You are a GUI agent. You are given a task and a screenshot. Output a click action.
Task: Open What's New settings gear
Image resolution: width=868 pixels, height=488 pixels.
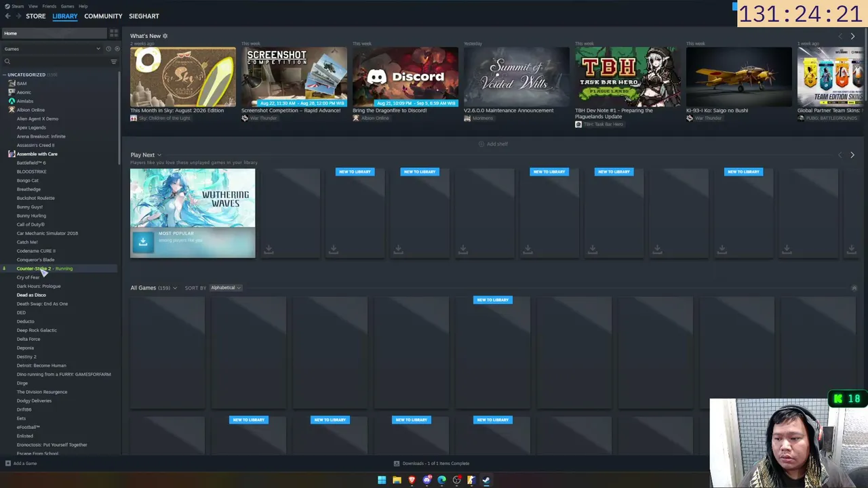coord(165,36)
